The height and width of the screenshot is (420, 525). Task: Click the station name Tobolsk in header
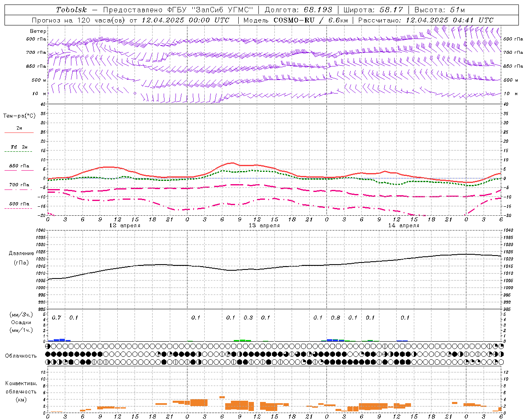72,10
